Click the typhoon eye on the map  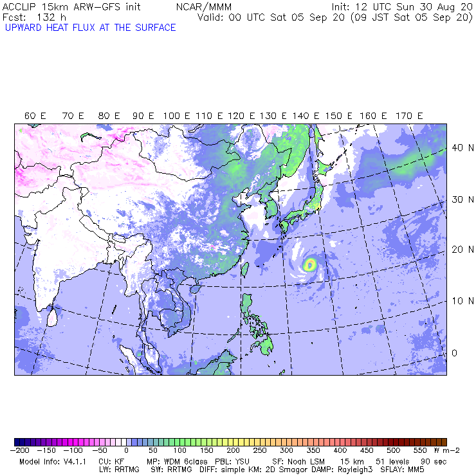[x=309, y=265]
